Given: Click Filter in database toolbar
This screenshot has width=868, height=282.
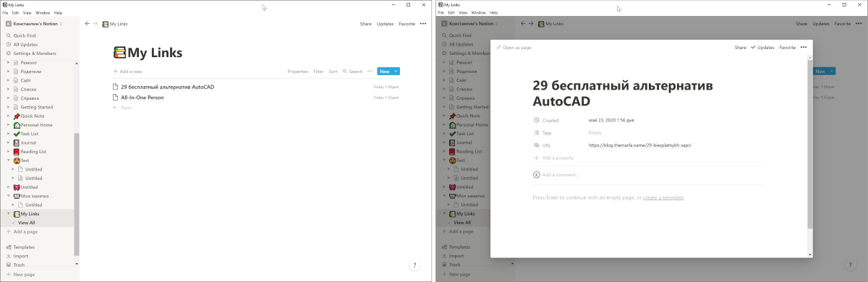Looking at the screenshot, I should pyautogui.click(x=318, y=72).
